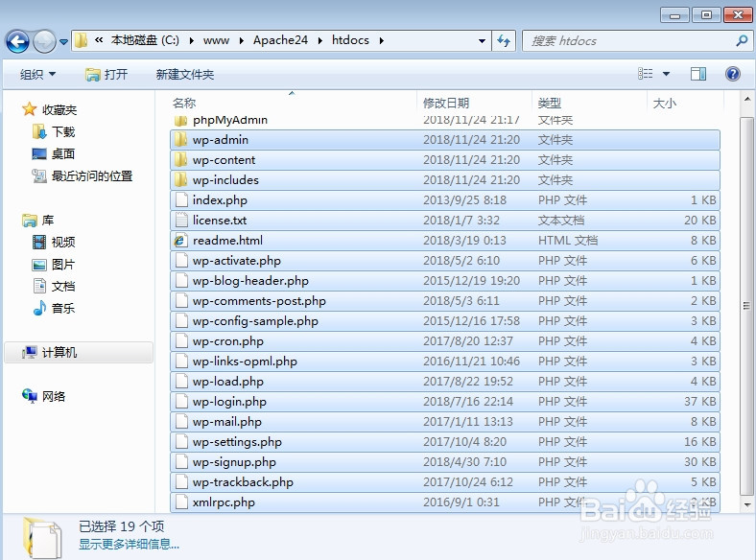756x560 pixels.
Task: Open the help question mark icon
Action: coord(733,74)
